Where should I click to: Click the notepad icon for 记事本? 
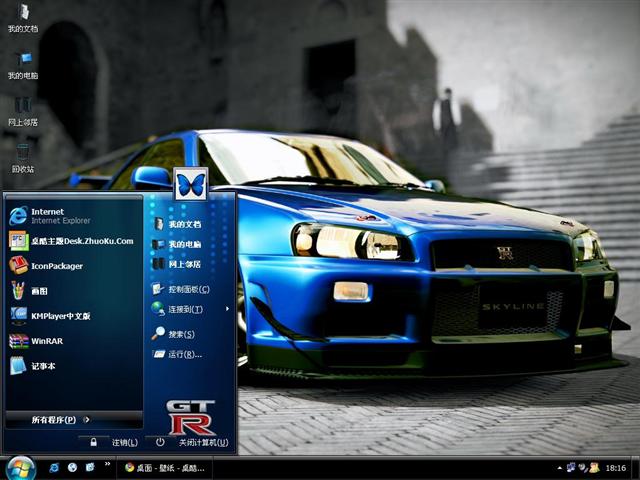[18, 366]
